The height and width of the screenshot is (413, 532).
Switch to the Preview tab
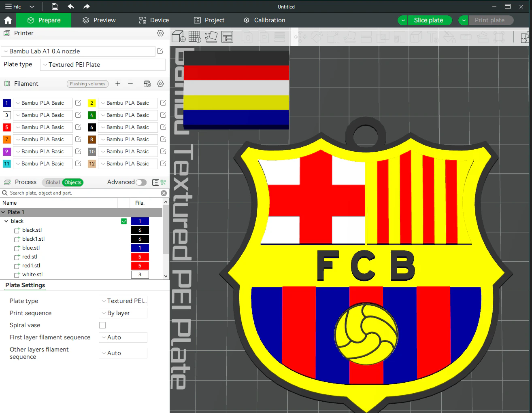99,20
